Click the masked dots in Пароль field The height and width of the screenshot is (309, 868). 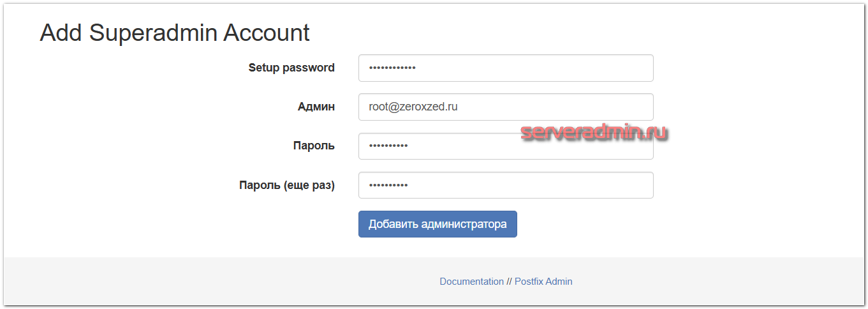[388, 147]
